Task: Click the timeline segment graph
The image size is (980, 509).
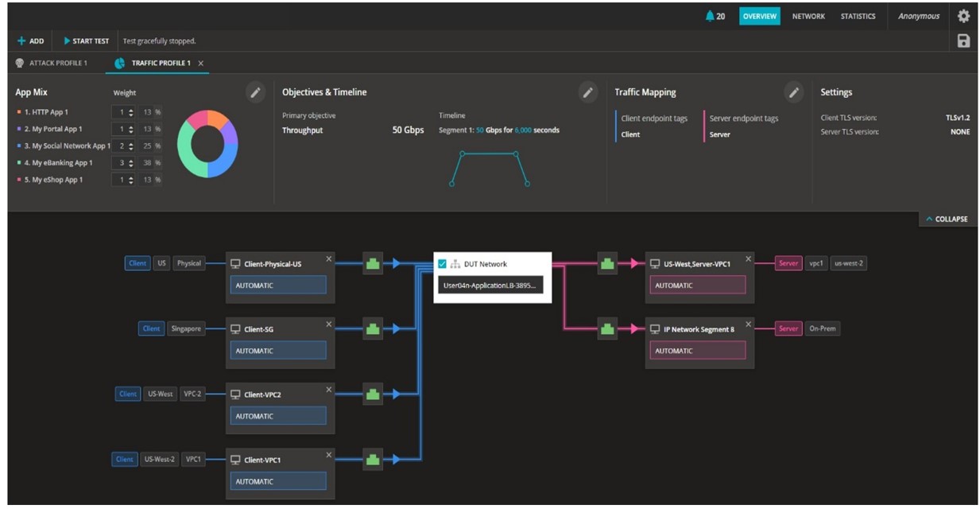Action: click(x=489, y=168)
